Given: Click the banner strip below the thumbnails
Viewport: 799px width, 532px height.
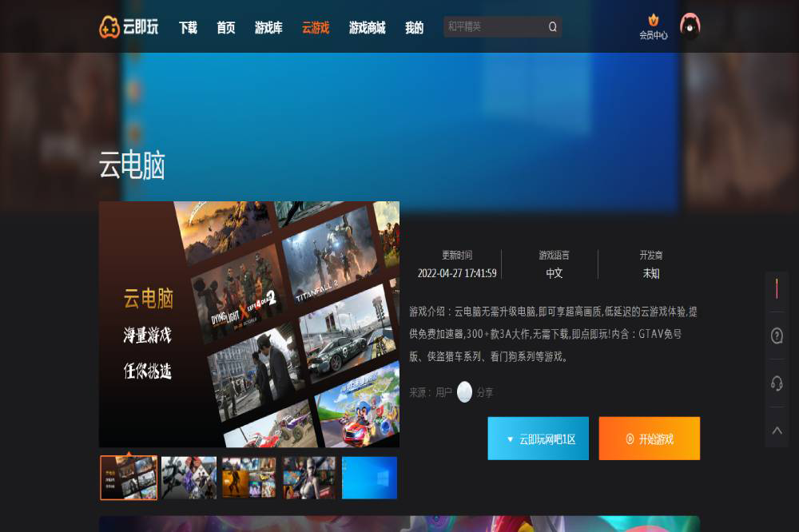Looking at the screenshot, I should pyautogui.click(x=399, y=524).
